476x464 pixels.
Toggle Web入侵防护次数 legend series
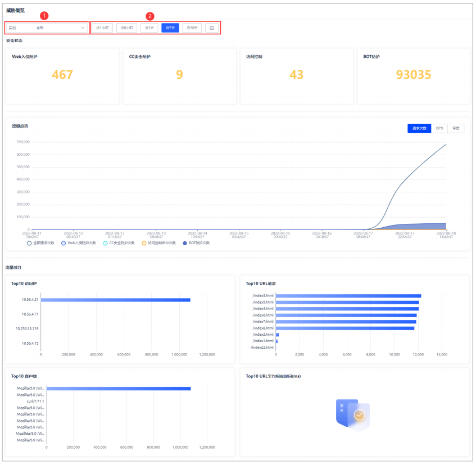(x=79, y=243)
